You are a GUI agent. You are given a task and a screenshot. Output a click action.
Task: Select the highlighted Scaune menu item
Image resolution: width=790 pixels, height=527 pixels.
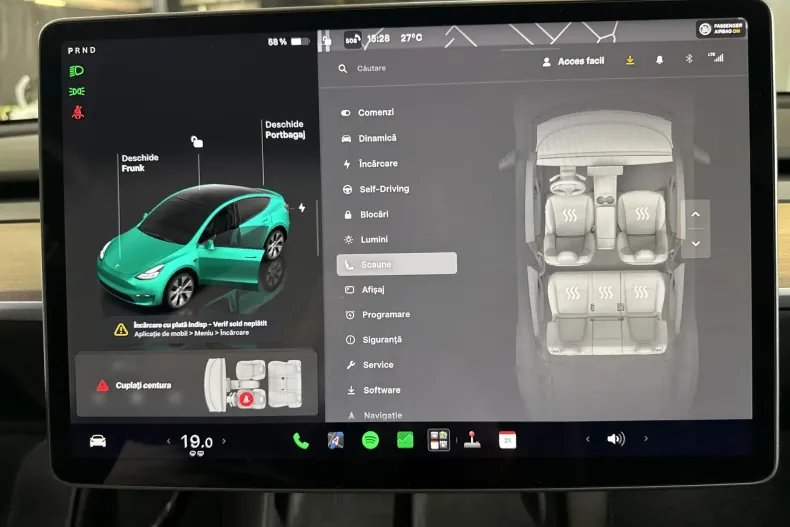(397, 264)
